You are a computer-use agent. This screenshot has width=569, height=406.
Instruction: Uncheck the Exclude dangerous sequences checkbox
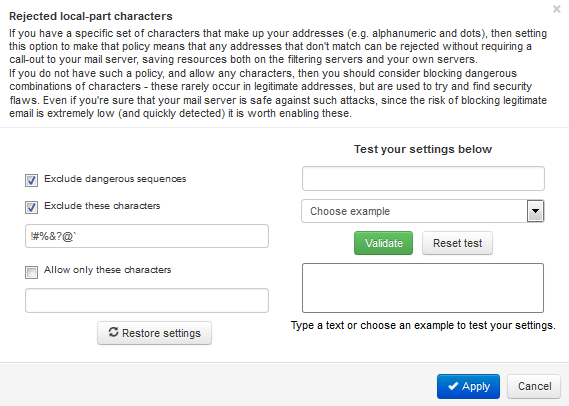[31, 180]
